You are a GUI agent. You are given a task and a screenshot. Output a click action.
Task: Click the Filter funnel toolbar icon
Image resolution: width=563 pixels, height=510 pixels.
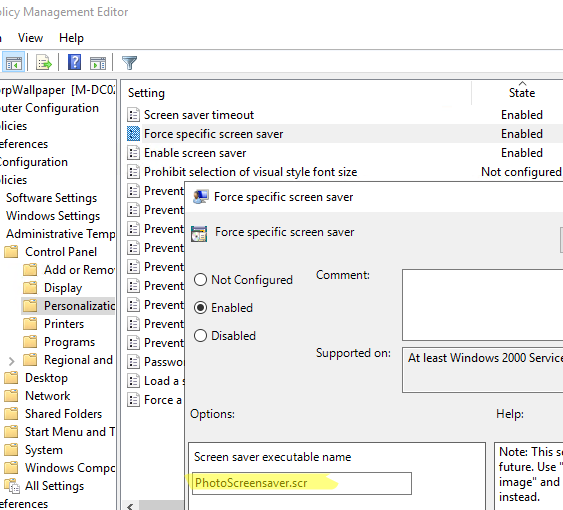[x=129, y=63]
